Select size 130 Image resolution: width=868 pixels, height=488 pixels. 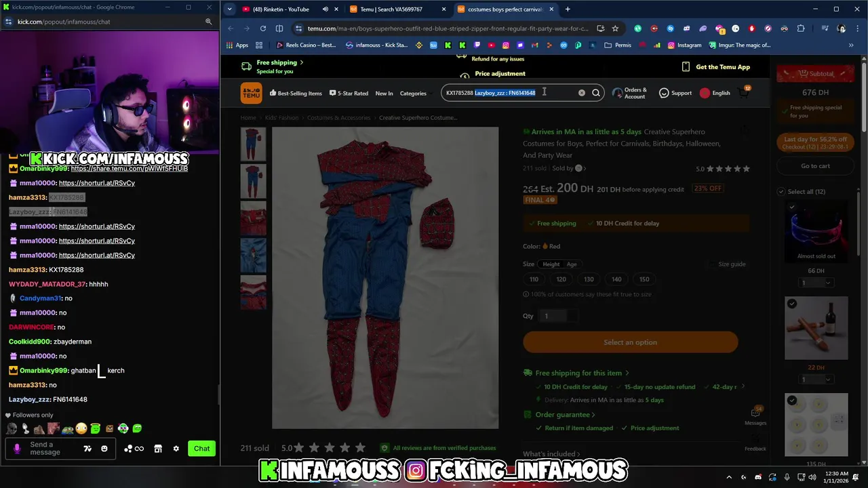[x=589, y=279]
